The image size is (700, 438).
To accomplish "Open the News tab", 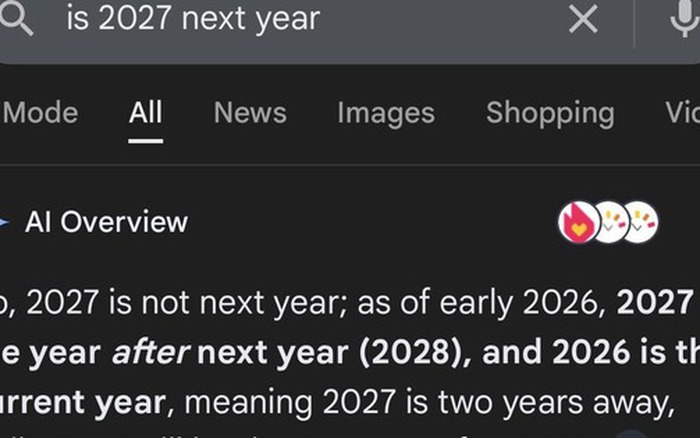I will click(x=250, y=113).
